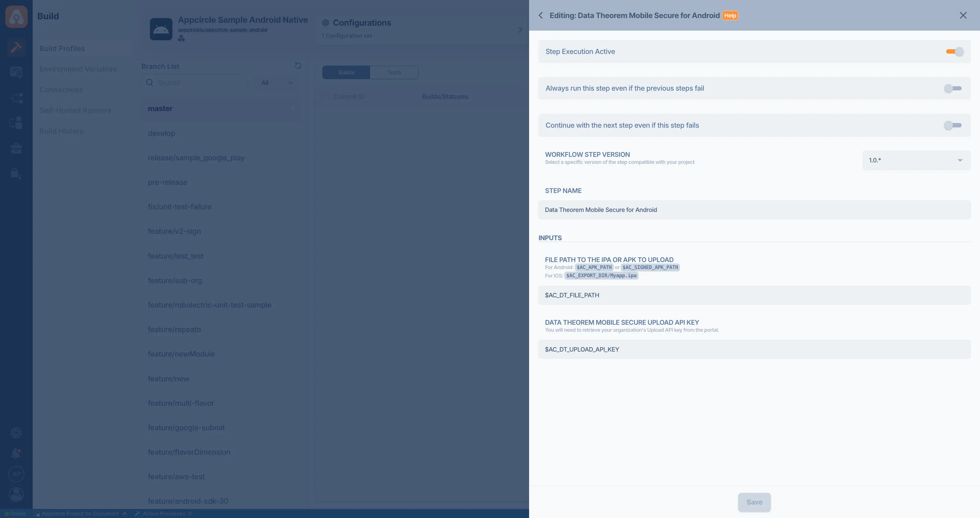Open Connections menu item

(61, 89)
